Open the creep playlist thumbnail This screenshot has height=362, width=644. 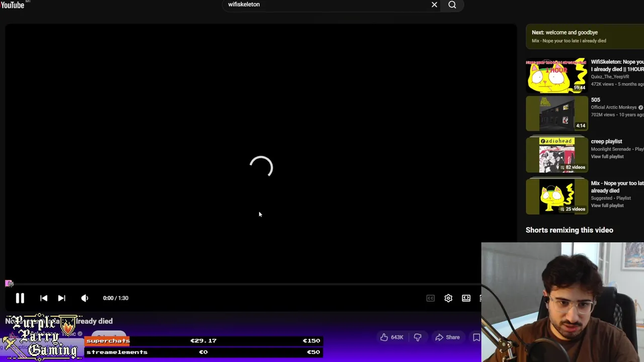[556, 155]
